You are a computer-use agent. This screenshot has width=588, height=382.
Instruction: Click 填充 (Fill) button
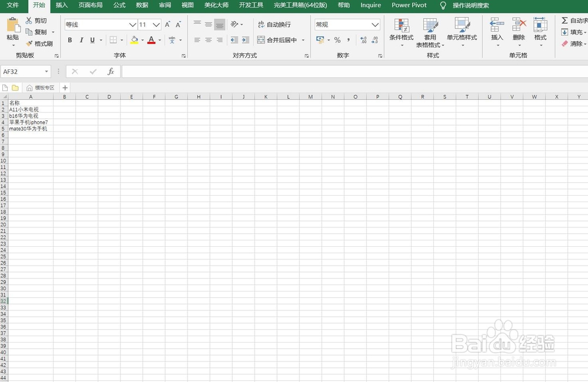[x=573, y=32]
